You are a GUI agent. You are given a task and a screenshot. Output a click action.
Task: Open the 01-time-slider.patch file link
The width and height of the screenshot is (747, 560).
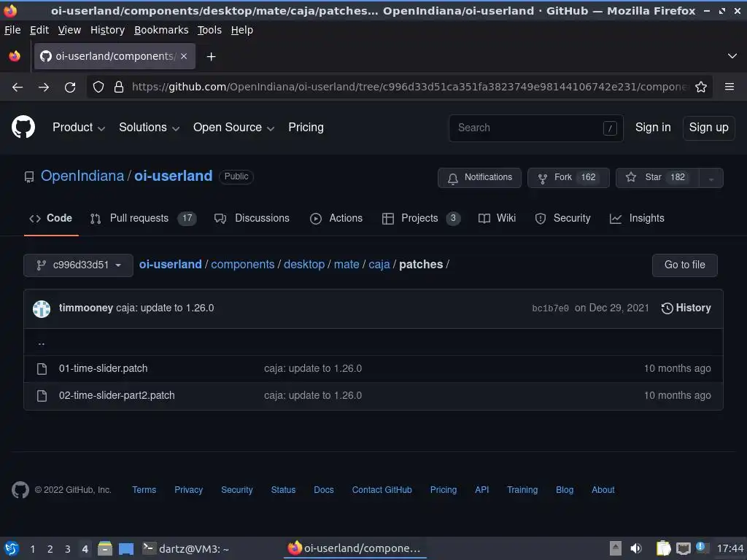(x=104, y=368)
